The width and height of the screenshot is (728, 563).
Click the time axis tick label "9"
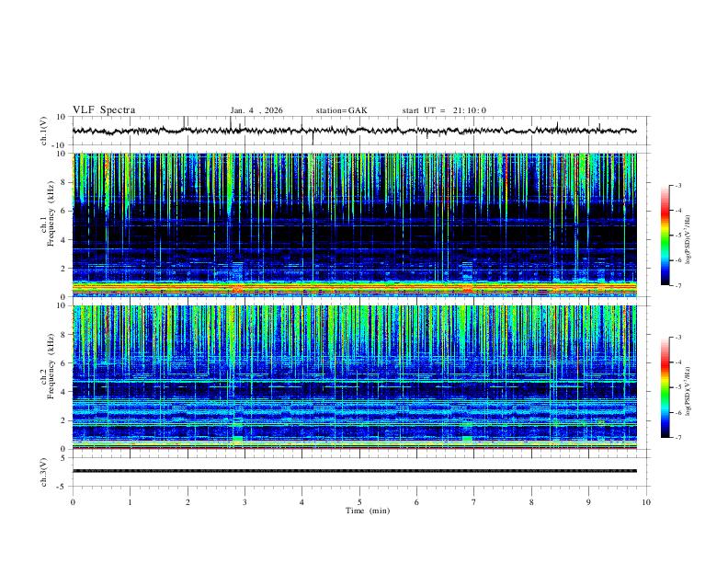(588, 502)
